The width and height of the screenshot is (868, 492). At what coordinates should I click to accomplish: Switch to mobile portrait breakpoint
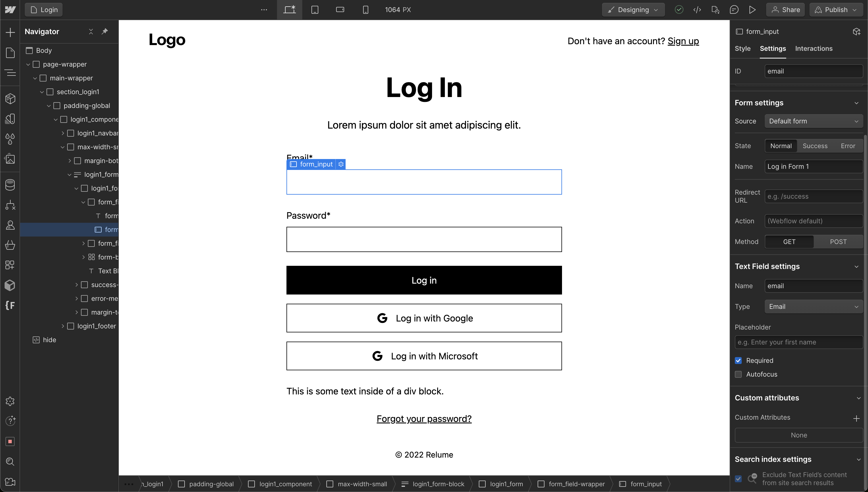(365, 10)
